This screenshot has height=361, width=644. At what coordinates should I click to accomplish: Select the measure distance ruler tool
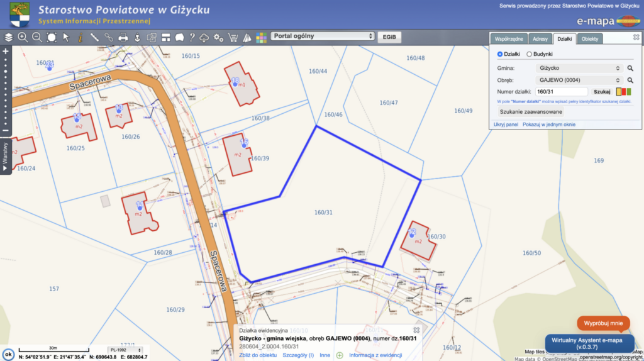point(94,37)
